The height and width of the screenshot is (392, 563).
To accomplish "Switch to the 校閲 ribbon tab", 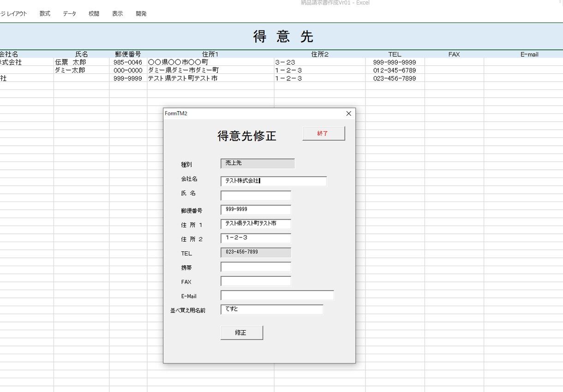I will click(94, 14).
